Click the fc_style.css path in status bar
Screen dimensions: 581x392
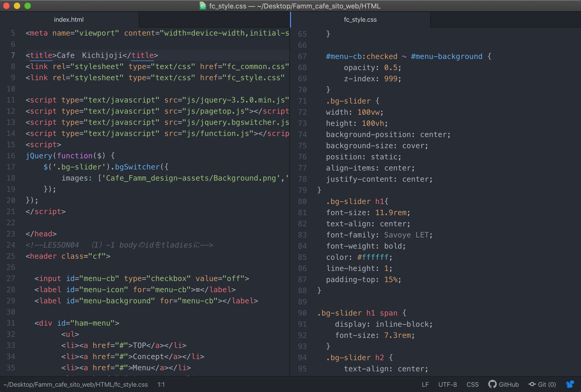tap(74, 385)
